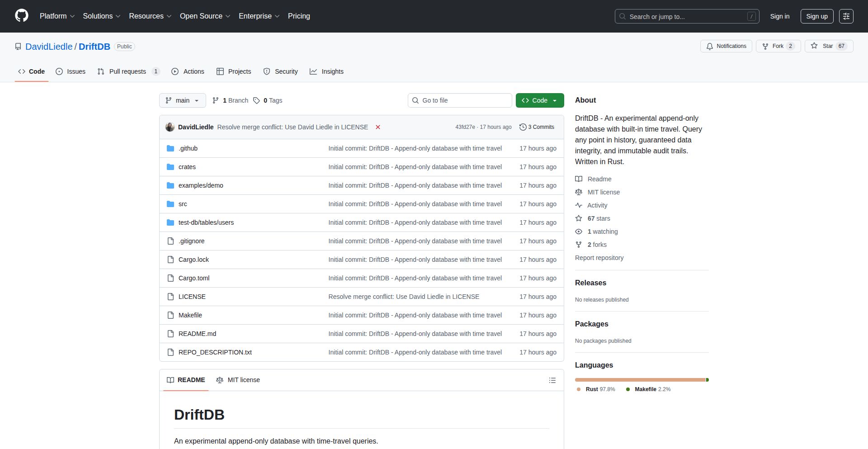Open the main branch selector dropdown
868x449 pixels.
tap(183, 100)
